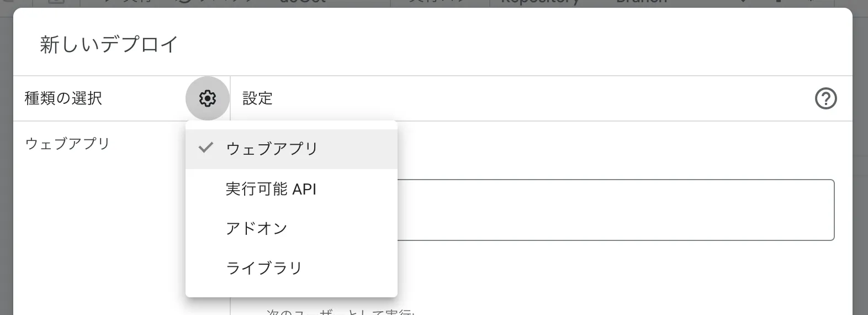Click the 種類の選択 label
868x315 pixels.
63,98
